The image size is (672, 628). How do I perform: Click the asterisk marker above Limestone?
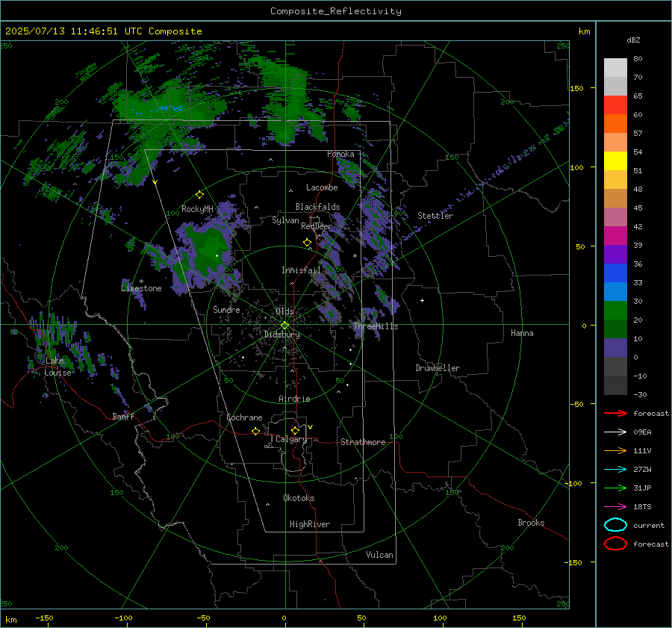point(141,282)
